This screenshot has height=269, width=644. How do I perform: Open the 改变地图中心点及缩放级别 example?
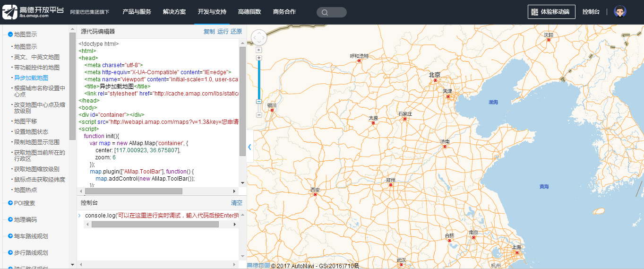click(x=40, y=108)
